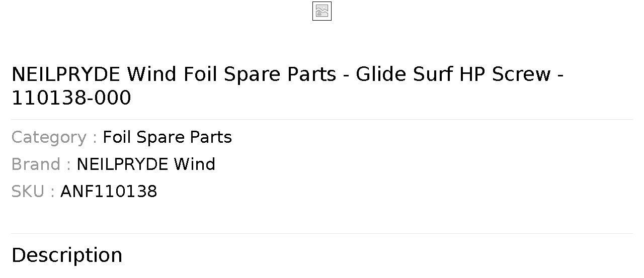Click the word NEILPRYDE in the title
The image size is (644, 278).
(66, 74)
